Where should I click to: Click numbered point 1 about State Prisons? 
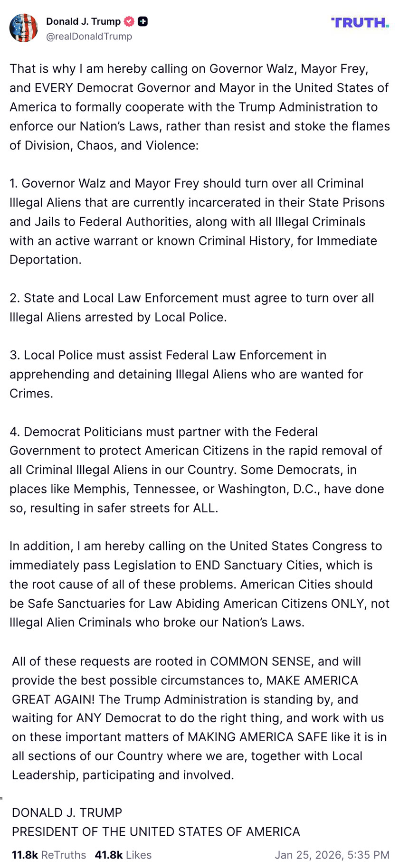click(x=197, y=222)
